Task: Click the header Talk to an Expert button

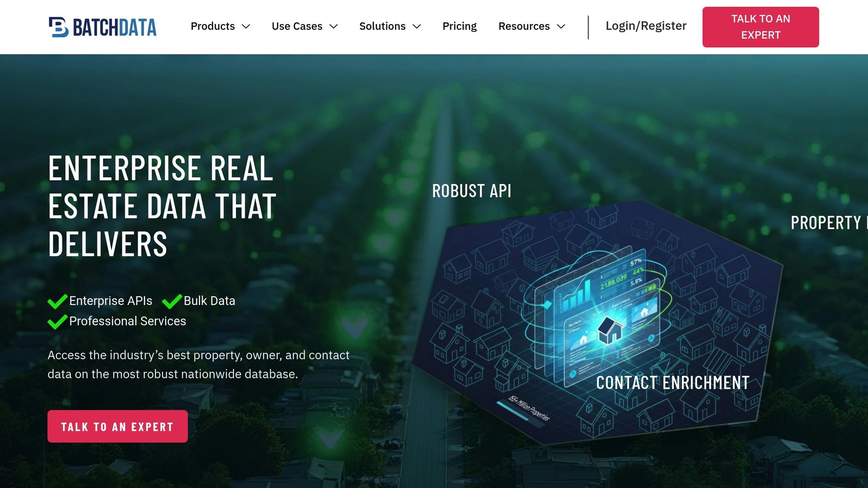Action: 761,27
